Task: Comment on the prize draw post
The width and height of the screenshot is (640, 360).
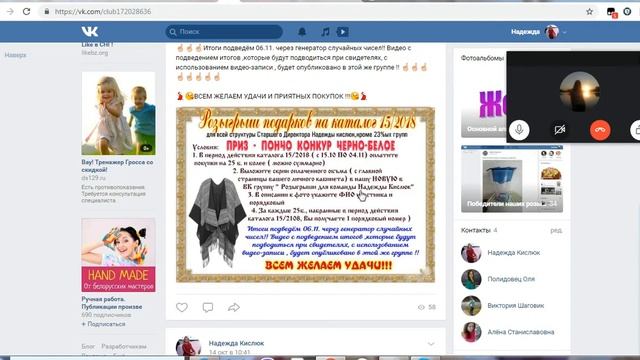Action: click(x=208, y=307)
